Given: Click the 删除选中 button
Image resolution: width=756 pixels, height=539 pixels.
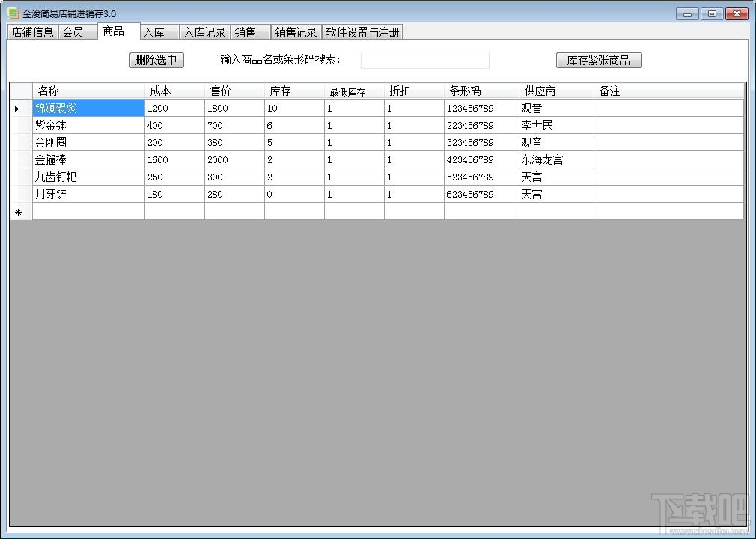Looking at the screenshot, I should pos(156,60).
